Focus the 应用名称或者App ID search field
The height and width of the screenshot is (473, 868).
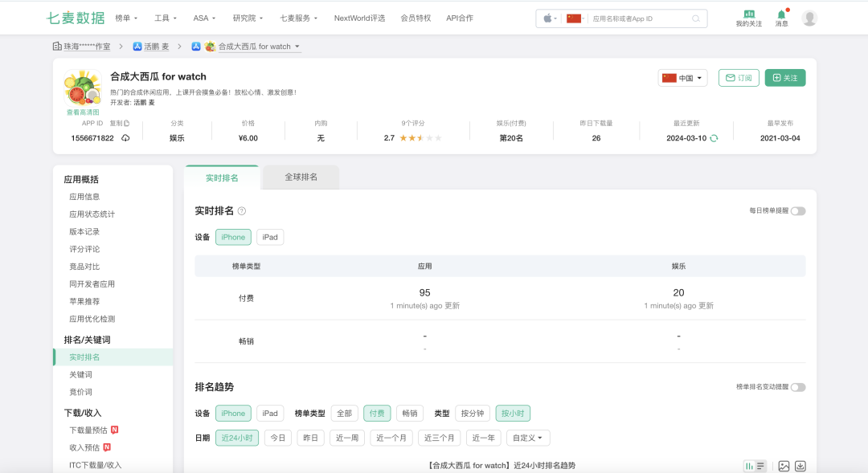pos(640,18)
